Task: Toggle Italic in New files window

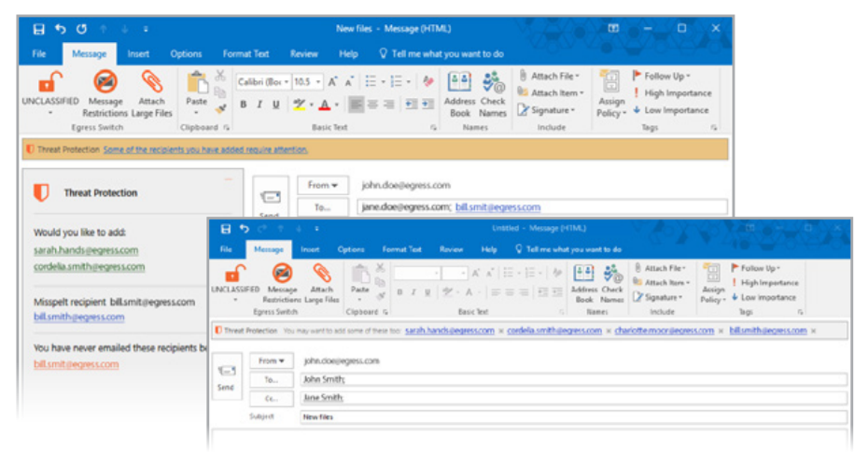Action: point(259,105)
